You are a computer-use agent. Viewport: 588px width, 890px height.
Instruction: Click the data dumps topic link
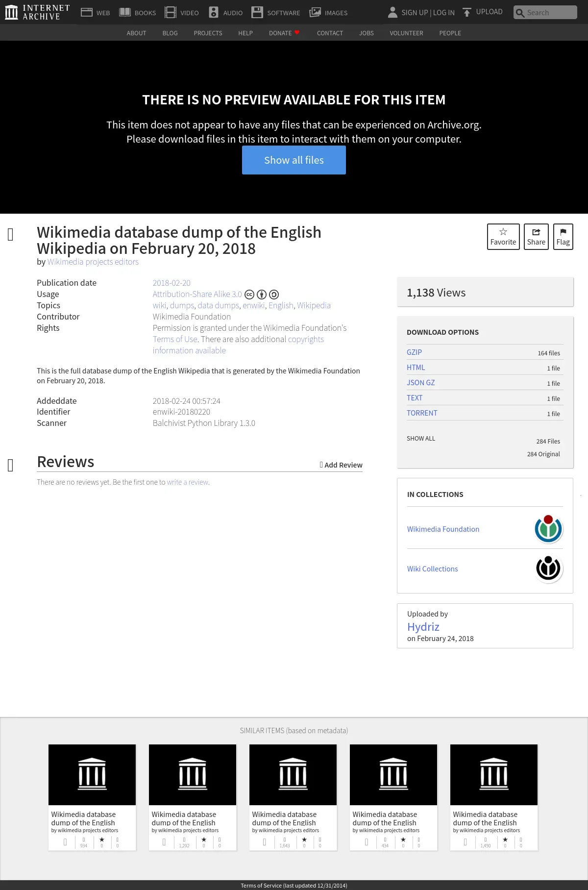click(x=218, y=305)
